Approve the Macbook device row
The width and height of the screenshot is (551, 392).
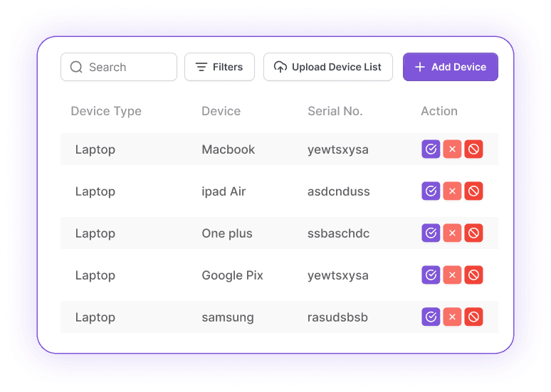[x=431, y=149]
